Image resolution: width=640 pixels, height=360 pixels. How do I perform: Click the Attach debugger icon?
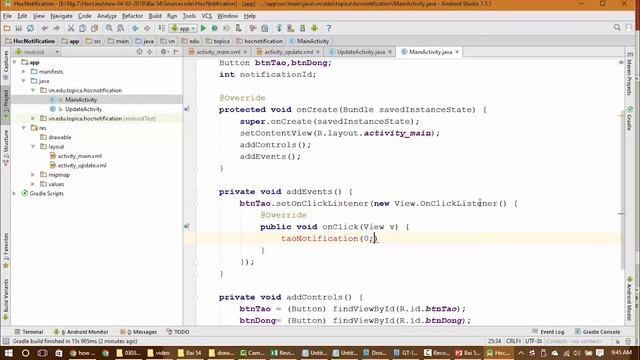click(x=238, y=28)
